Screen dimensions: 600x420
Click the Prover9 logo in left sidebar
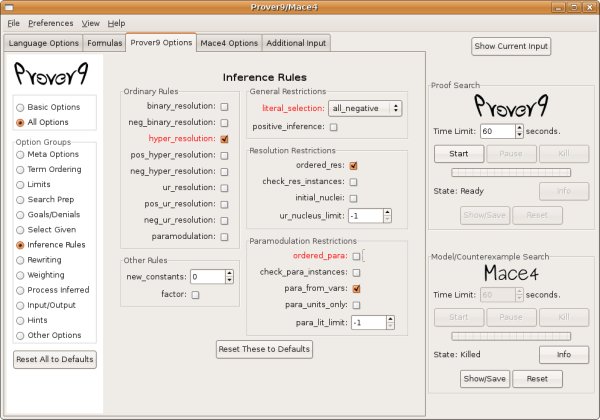click(51, 73)
